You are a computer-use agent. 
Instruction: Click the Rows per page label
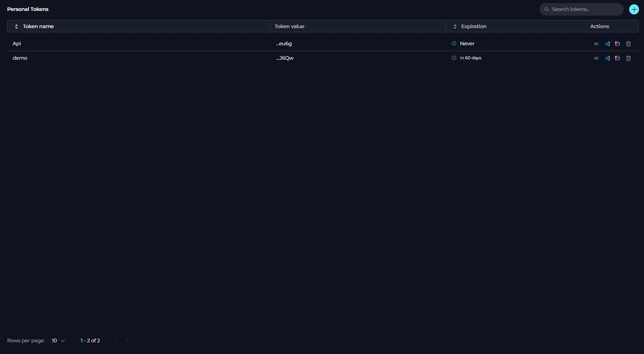tap(26, 341)
